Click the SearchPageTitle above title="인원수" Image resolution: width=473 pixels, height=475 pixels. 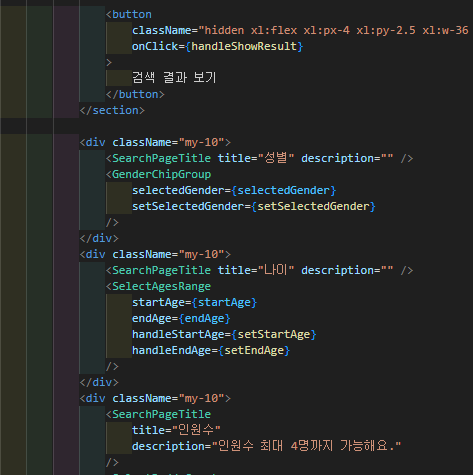(161, 414)
